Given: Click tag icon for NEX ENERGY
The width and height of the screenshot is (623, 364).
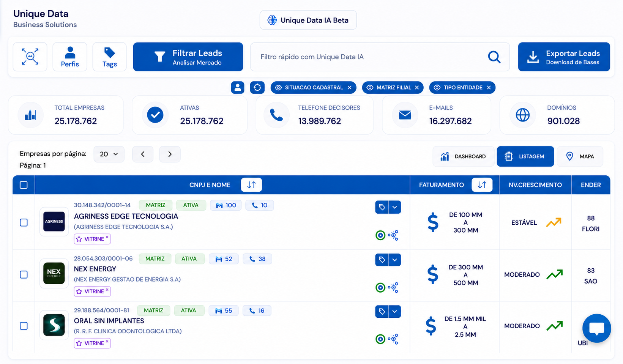Looking at the screenshot, I should point(382,260).
